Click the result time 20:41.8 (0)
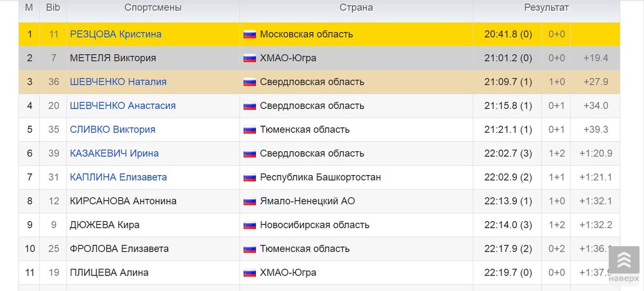This screenshot has height=291, width=644. [x=508, y=34]
